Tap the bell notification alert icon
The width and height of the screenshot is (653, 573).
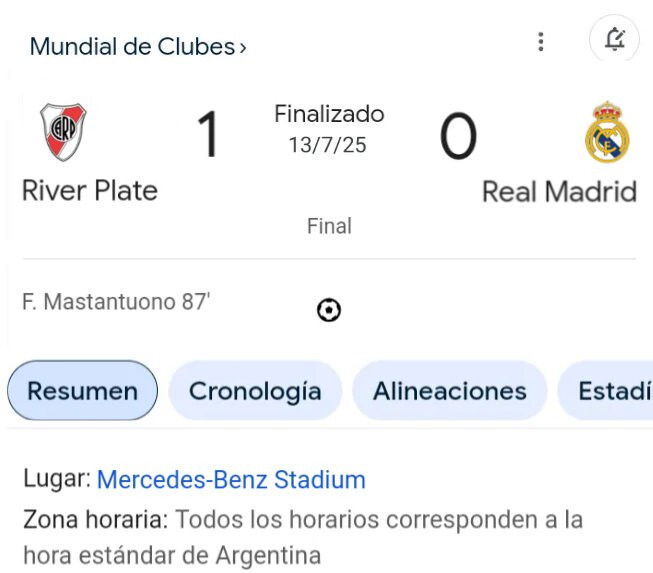pyautogui.click(x=614, y=39)
